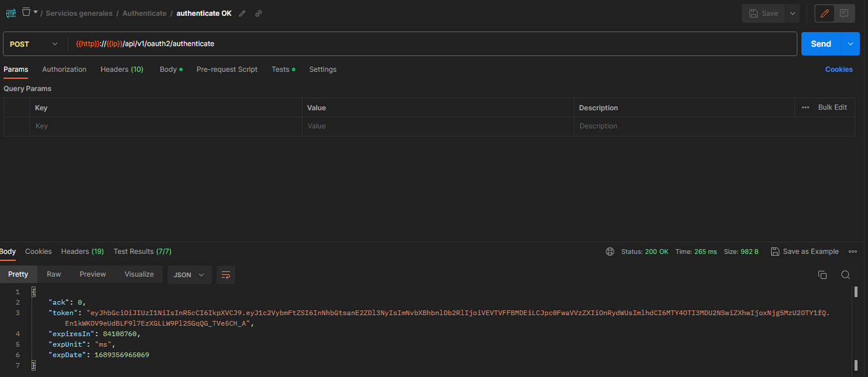
Task: Click the query param Value field
Action: (x=438, y=126)
